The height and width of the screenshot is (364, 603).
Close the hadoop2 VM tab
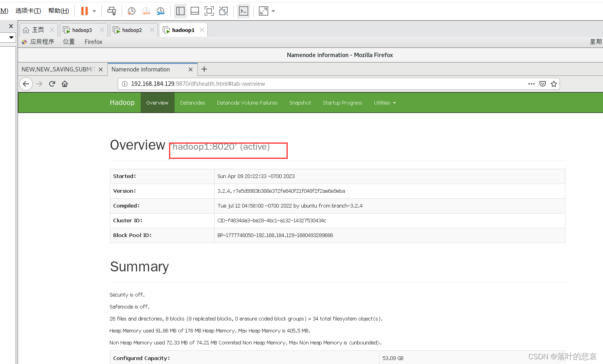(x=152, y=30)
